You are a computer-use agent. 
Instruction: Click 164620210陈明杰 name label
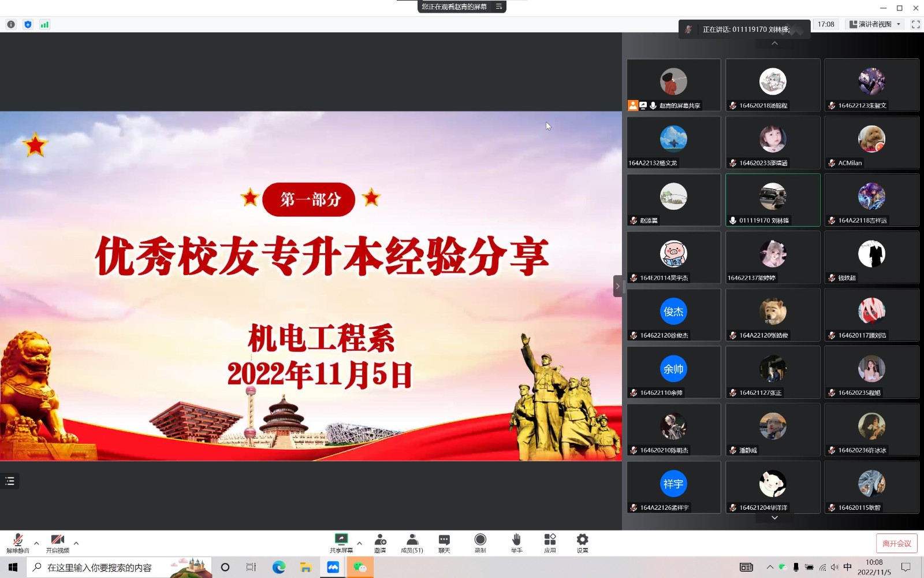tap(664, 450)
